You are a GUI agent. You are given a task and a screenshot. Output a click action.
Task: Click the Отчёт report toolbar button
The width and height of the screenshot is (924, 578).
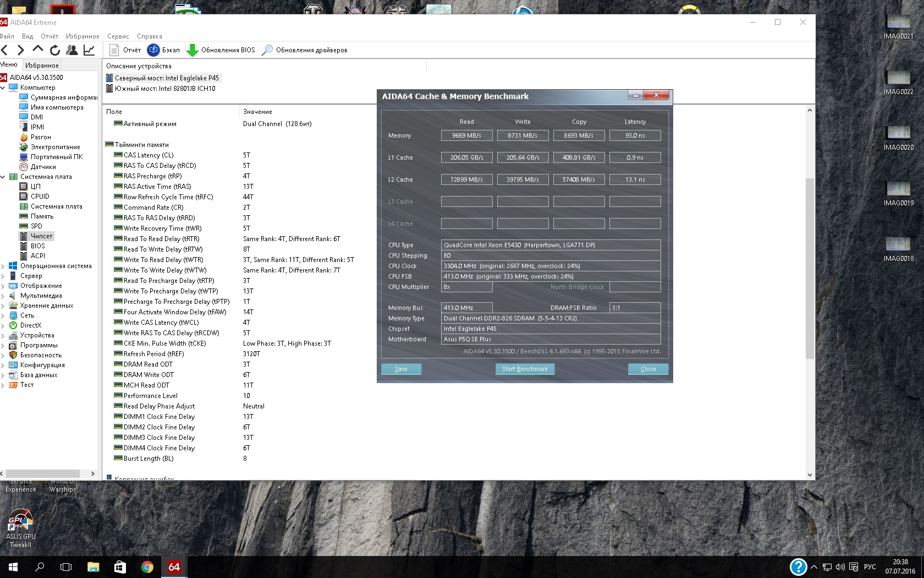point(125,50)
